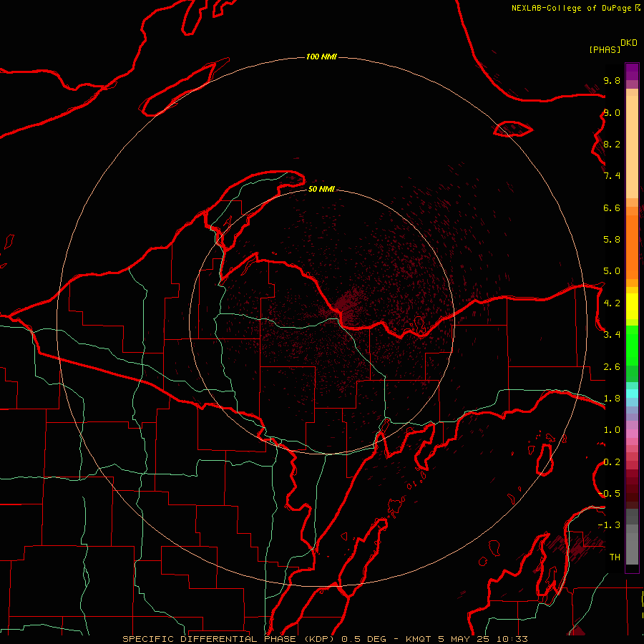This screenshot has width=644, height=644.
Task: Click the 7.4 value on the scale
Action: coord(612,176)
